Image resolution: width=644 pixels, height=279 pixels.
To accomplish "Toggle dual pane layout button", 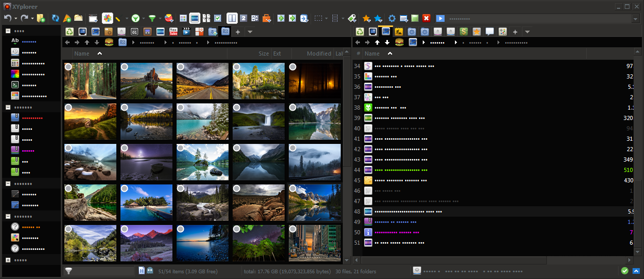I will coord(232,18).
